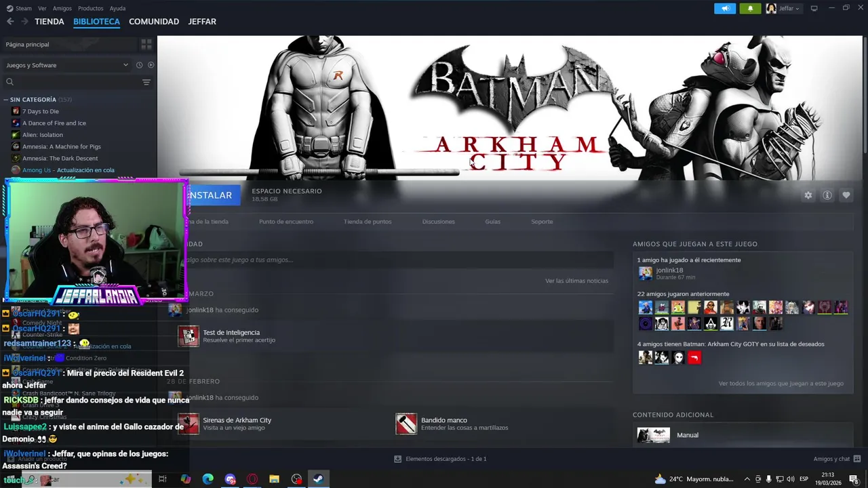The height and width of the screenshot is (488, 868).
Task: Open the Productos menu
Action: pos(90,8)
